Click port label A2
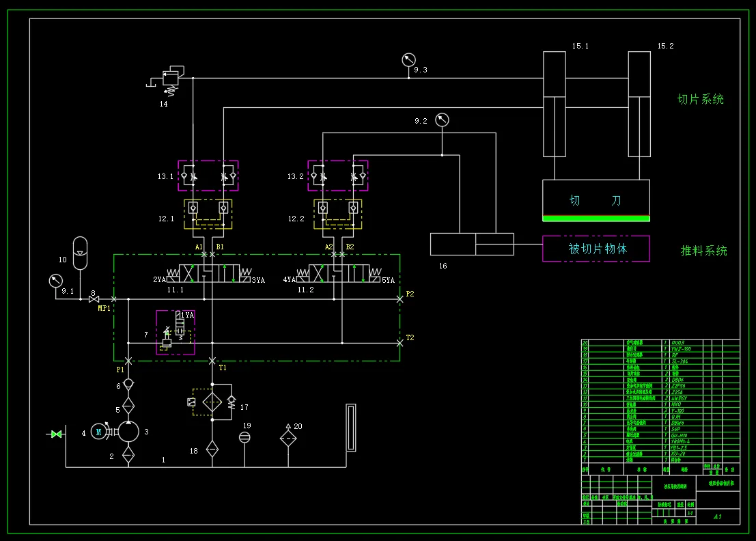 tap(328, 247)
